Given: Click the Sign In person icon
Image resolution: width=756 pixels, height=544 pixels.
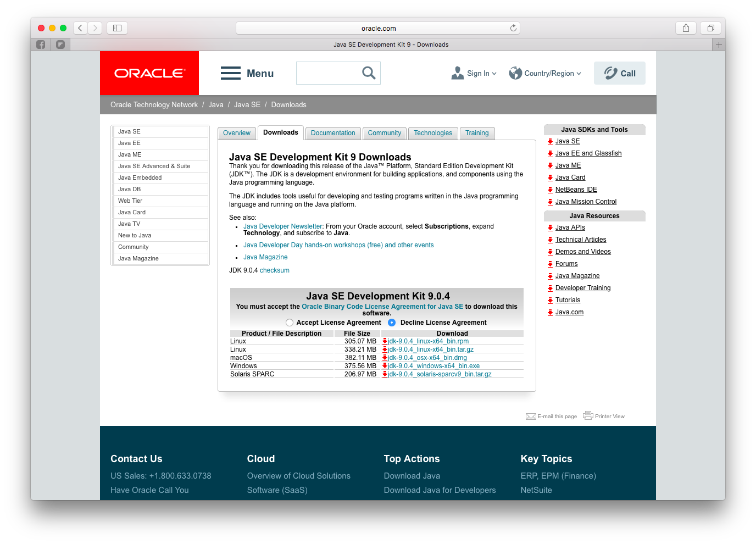Looking at the screenshot, I should pos(458,73).
